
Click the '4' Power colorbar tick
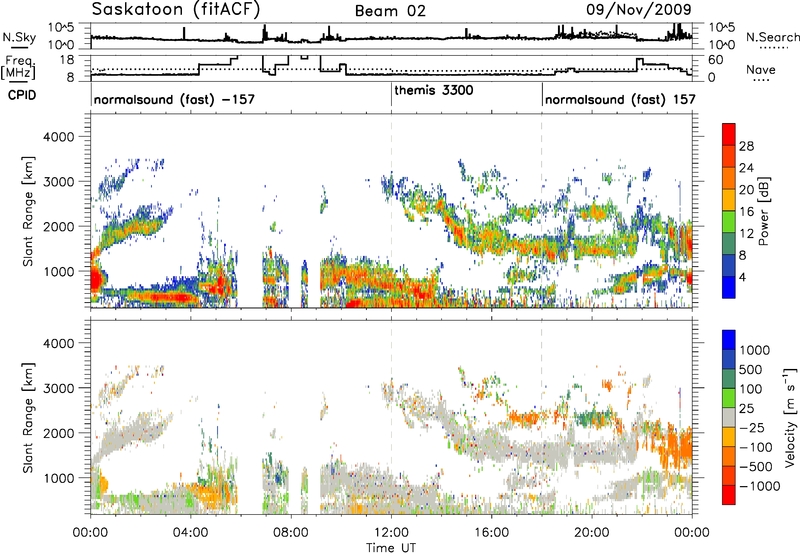[742, 277]
